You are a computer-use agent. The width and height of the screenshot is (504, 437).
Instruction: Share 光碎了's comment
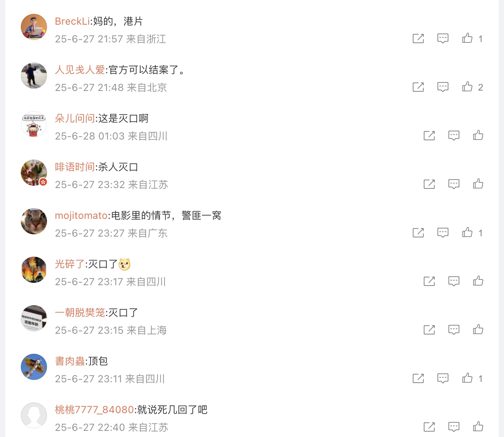(429, 281)
